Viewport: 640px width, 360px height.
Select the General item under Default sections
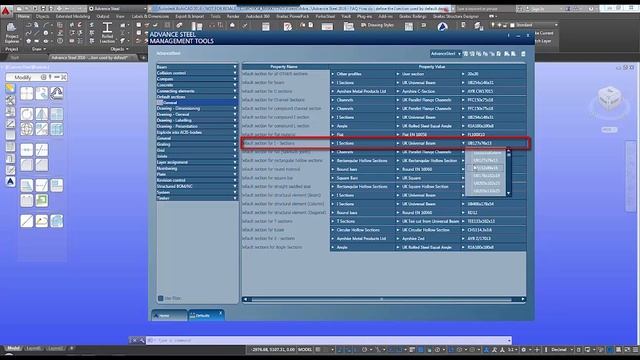(197, 103)
